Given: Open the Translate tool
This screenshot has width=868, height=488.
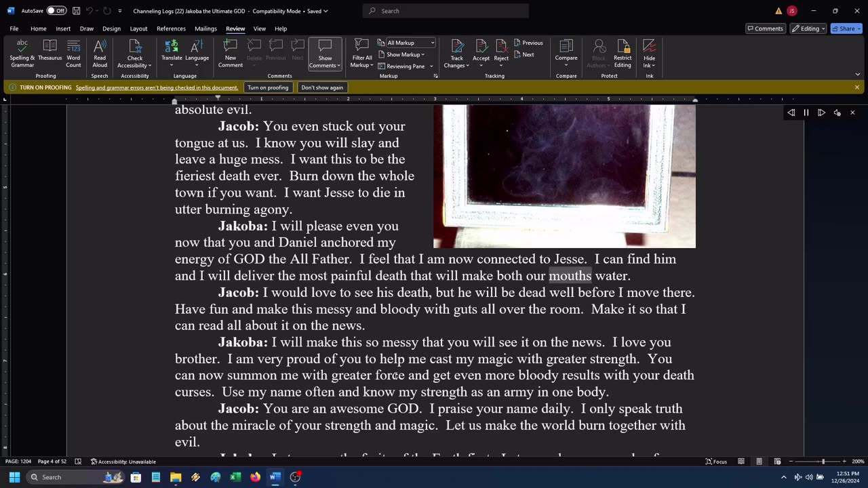Looking at the screenshot, I should click(172, 54).
